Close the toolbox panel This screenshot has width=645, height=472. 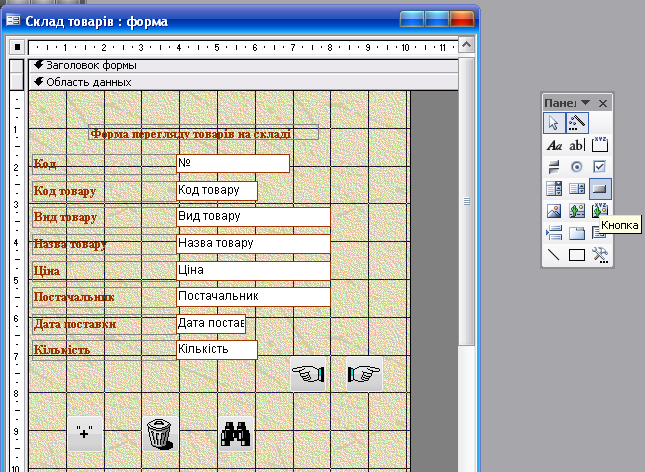pos(603,103)
